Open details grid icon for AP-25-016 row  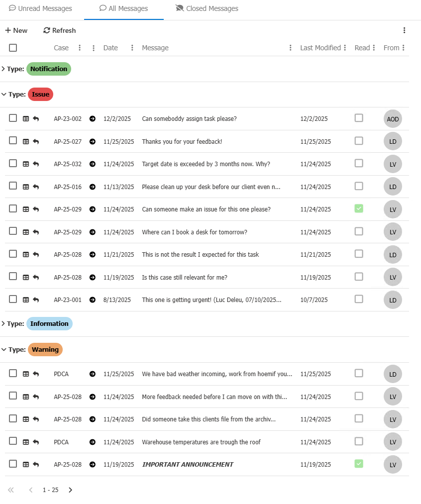click(26, 187)
